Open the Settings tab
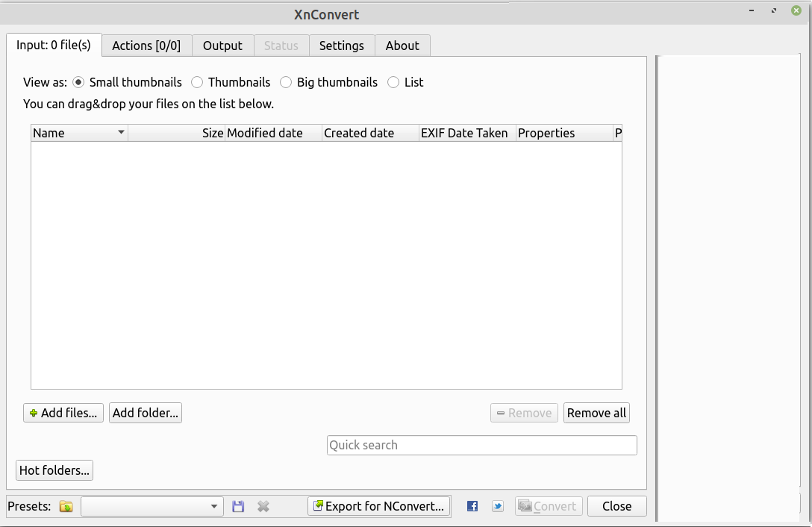Viewport: 812px width, 527px height. [342, 46]
